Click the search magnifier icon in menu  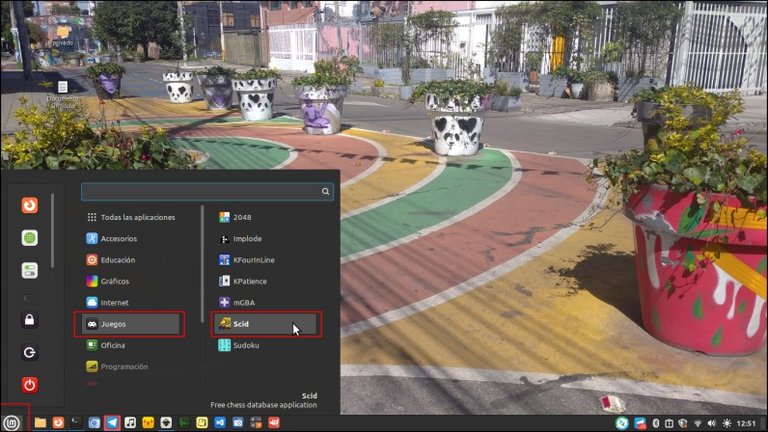coord(325,192)
